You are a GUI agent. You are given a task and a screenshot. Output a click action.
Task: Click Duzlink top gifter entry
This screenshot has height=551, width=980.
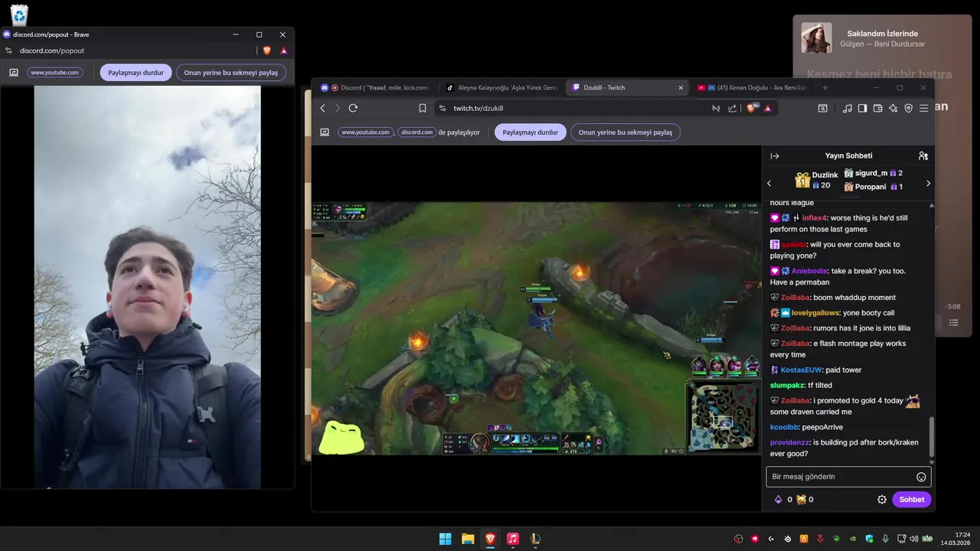click(816, 180)
